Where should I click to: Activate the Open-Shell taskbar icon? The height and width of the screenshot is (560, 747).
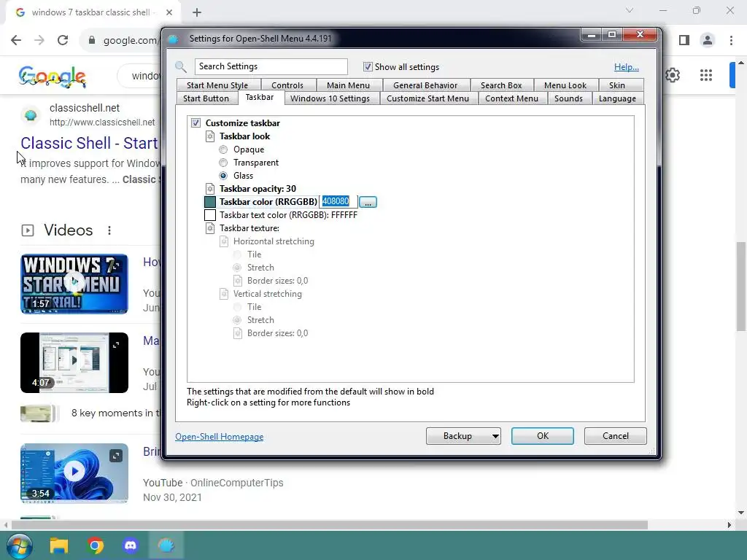point(166,545)
